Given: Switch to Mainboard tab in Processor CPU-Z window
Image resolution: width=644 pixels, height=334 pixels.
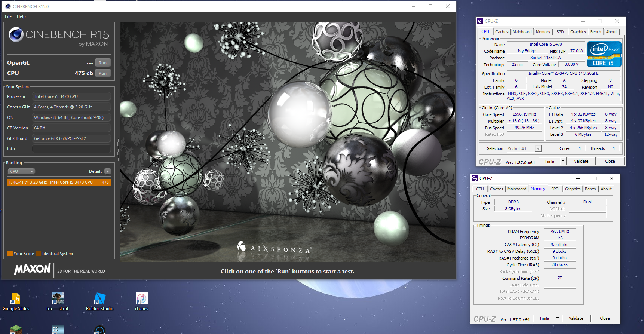Looking at the screenshot, I should 522,32.
